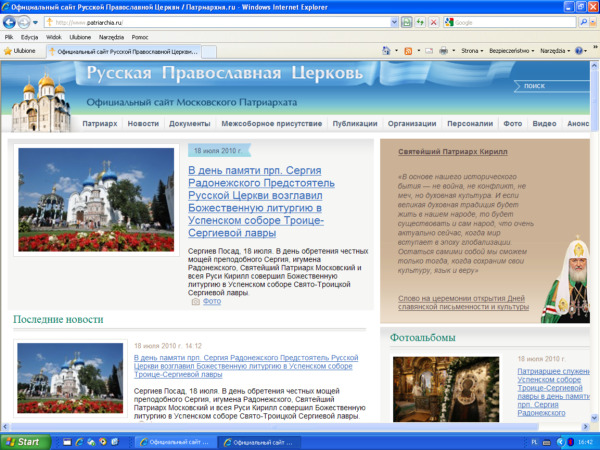Open the Патриарх navigation item
The image size is (600, 450).
tap(100, 124)
